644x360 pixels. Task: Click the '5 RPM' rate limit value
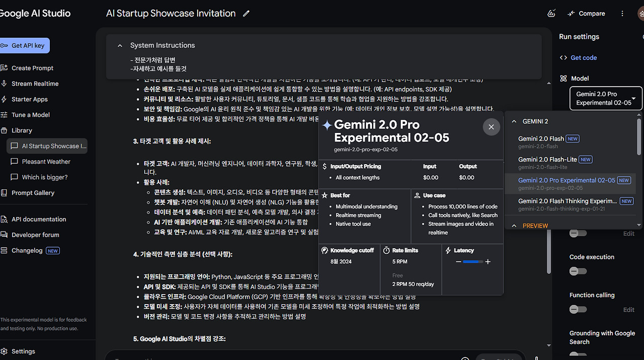[400, 262]
